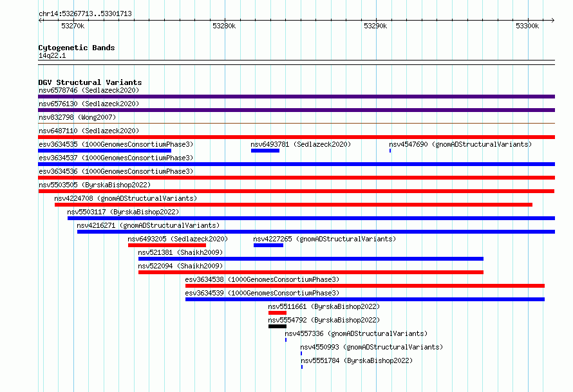Open esv3634539 variant label
573x392 pixels.
coord(262,293)
